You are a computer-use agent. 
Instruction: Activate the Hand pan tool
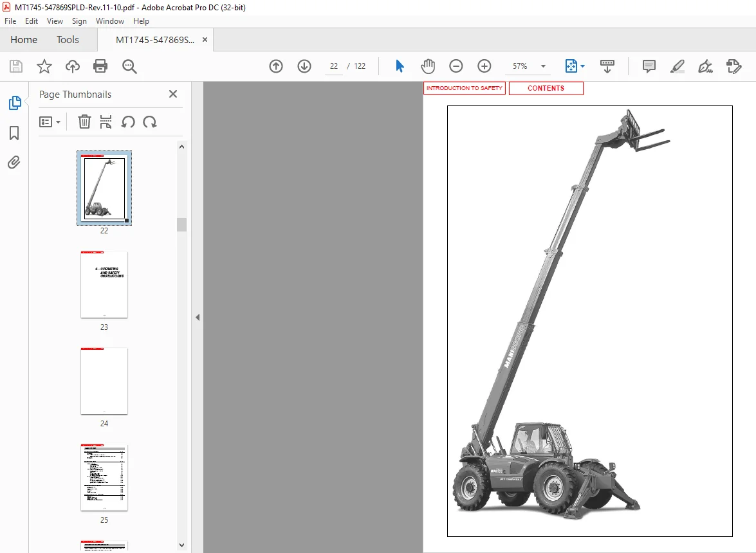click(428, 66)
